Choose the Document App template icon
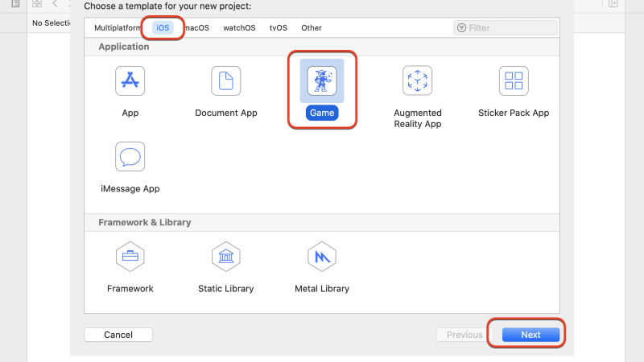 226,81
